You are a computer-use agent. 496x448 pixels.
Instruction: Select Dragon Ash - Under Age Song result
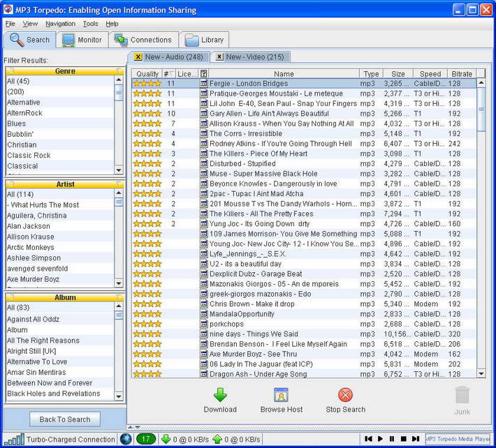[x=304, y=374]
